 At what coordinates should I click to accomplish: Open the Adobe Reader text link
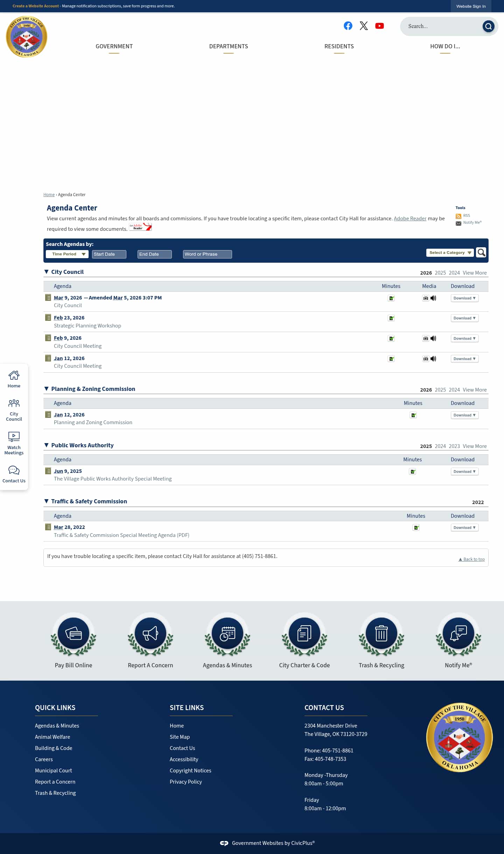(410, 219)
